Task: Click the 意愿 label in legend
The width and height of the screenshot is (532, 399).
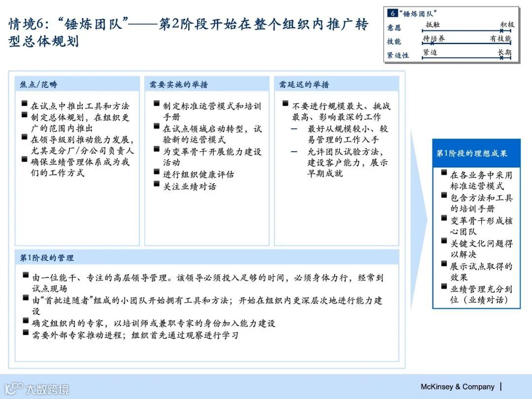Action: tap(394, 28)
